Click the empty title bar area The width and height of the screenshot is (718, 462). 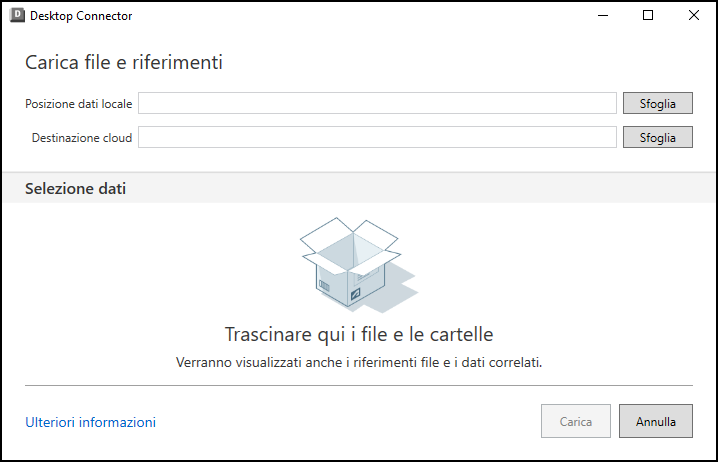(x=350, y=16)
